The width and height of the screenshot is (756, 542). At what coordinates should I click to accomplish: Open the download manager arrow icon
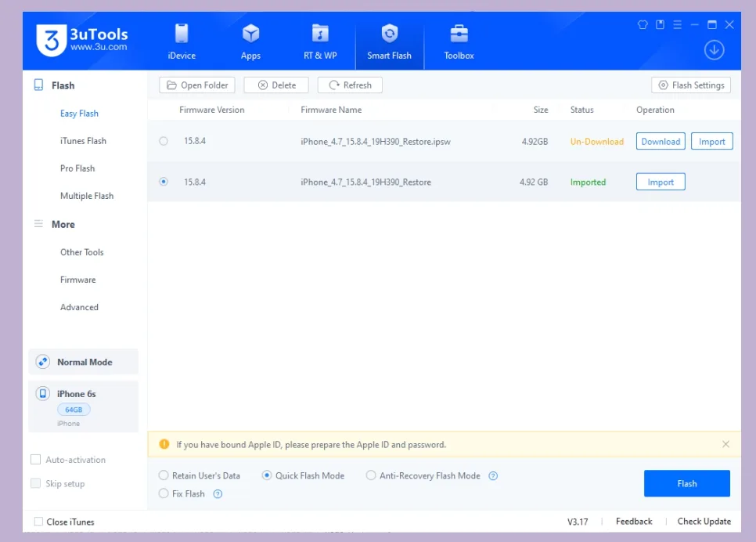[714, 49]
